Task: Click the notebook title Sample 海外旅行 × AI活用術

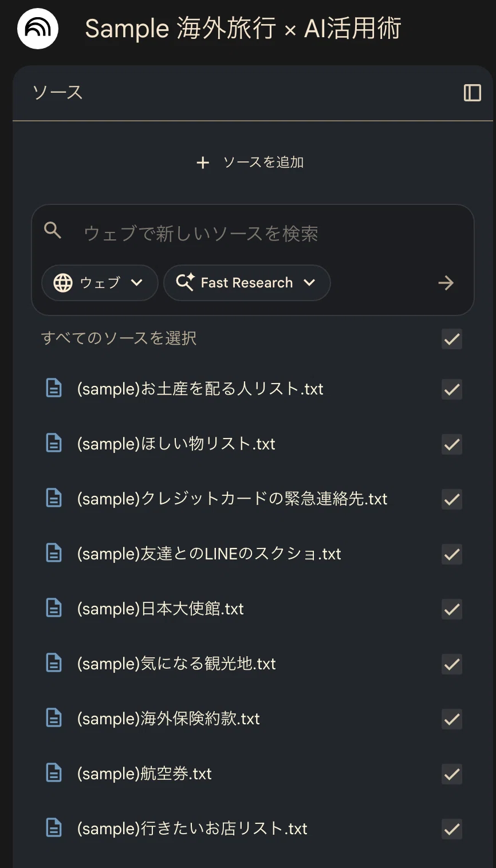Action: click(x=243, y=29)
